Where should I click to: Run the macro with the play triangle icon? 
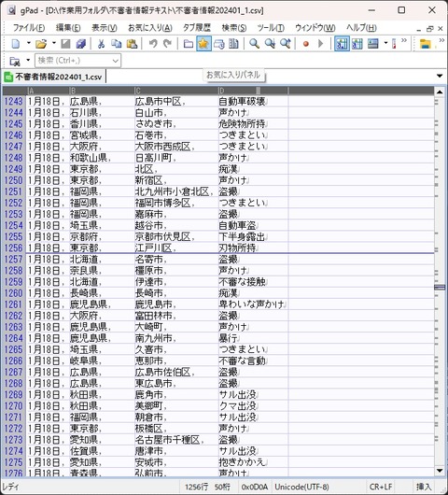[320, 44]
